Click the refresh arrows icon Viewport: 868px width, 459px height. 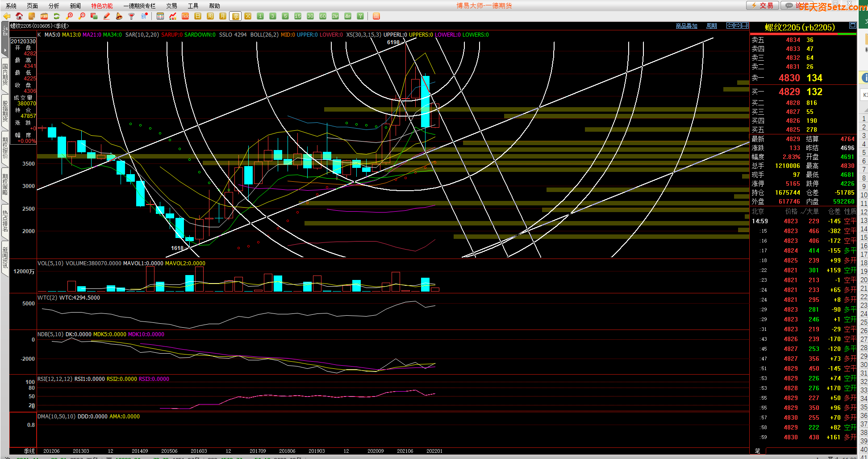click(57, 16)
